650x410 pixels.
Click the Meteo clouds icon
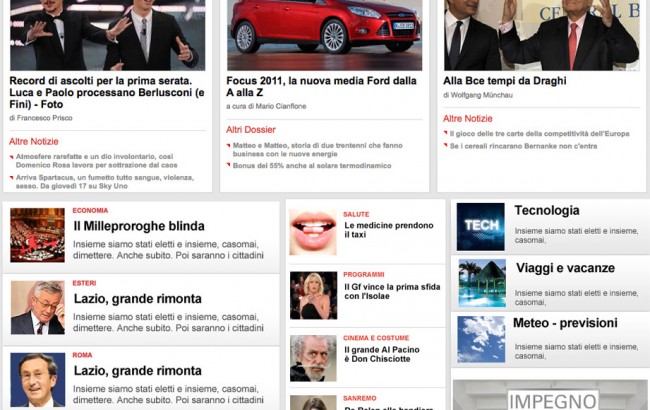(x=481, y=340)
